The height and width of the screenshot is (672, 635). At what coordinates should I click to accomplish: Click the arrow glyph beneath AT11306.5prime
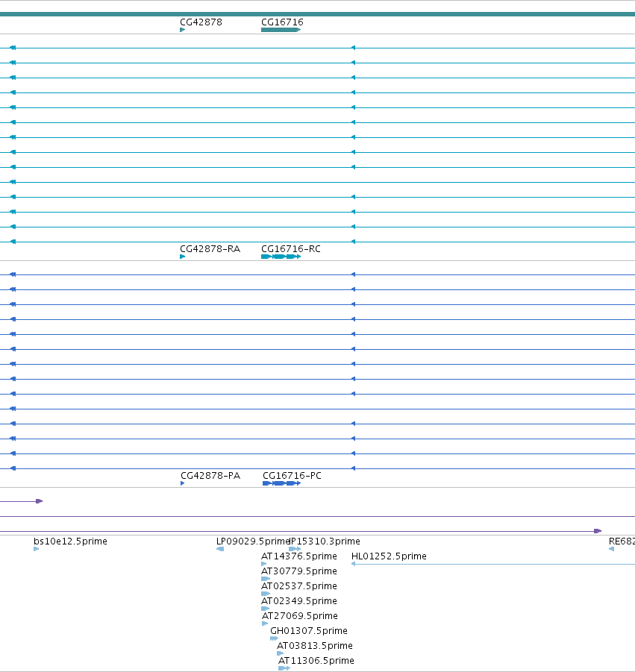(284, 668)
